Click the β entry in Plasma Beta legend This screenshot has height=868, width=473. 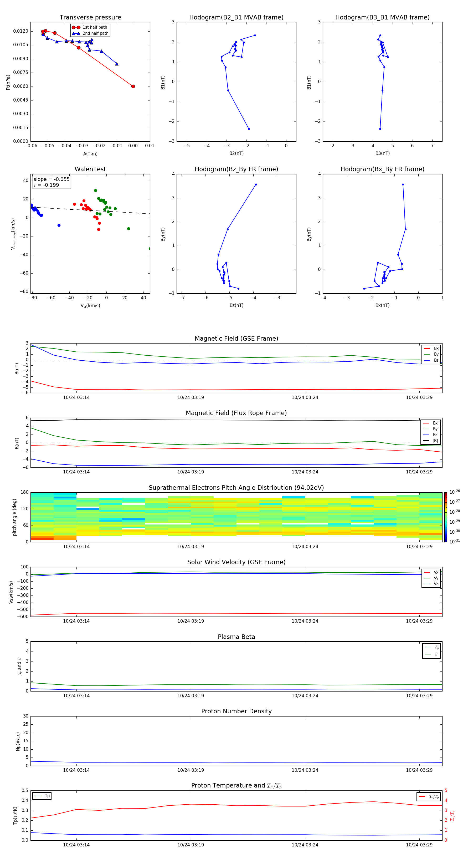pyautogui.click(x=431, y=654)
